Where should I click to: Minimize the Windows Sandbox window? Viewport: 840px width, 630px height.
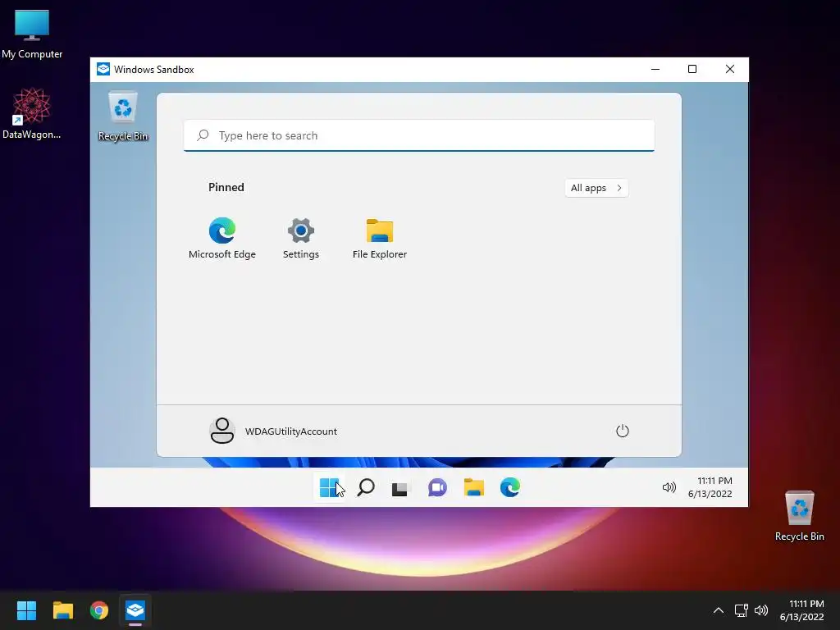click(x=655, y=69)
